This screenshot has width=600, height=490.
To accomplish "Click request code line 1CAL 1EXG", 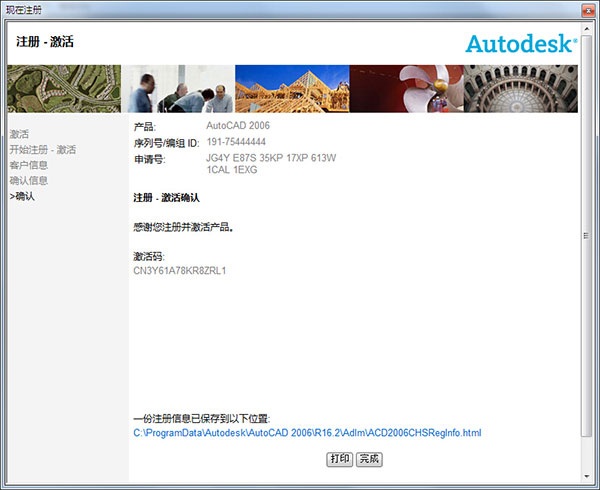I will coord(232,169).
